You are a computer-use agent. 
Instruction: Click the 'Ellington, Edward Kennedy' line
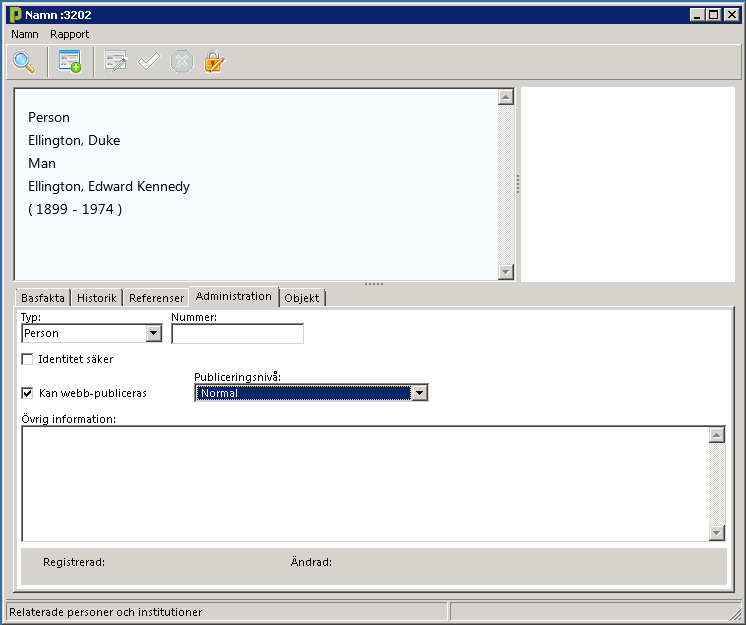tap(109, 186)
